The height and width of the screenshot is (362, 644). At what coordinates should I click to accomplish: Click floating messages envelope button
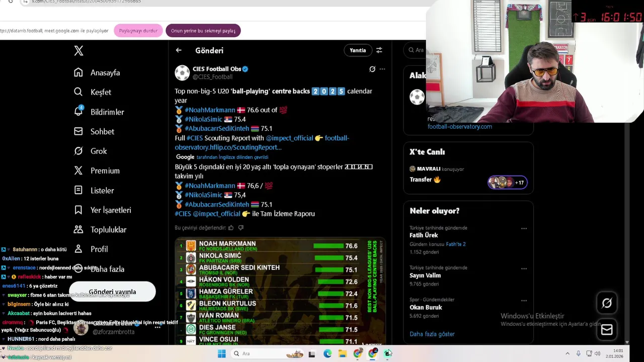click(607, 330)
